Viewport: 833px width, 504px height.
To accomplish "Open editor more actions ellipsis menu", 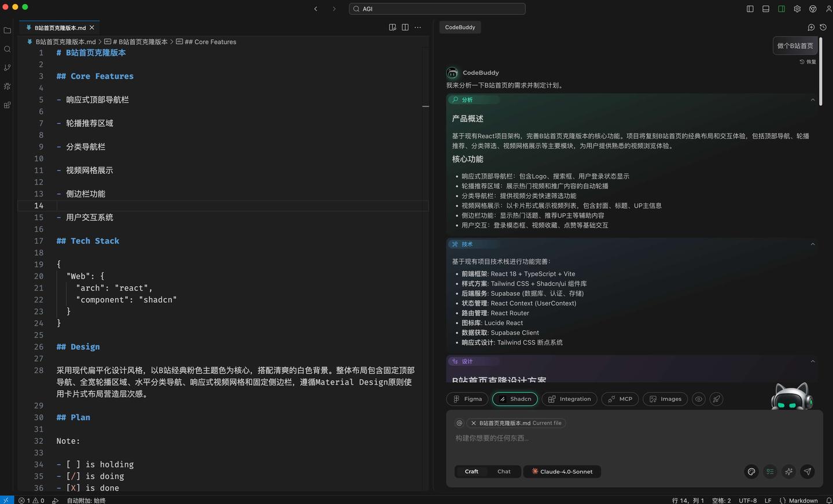I will tap(418, 27).
